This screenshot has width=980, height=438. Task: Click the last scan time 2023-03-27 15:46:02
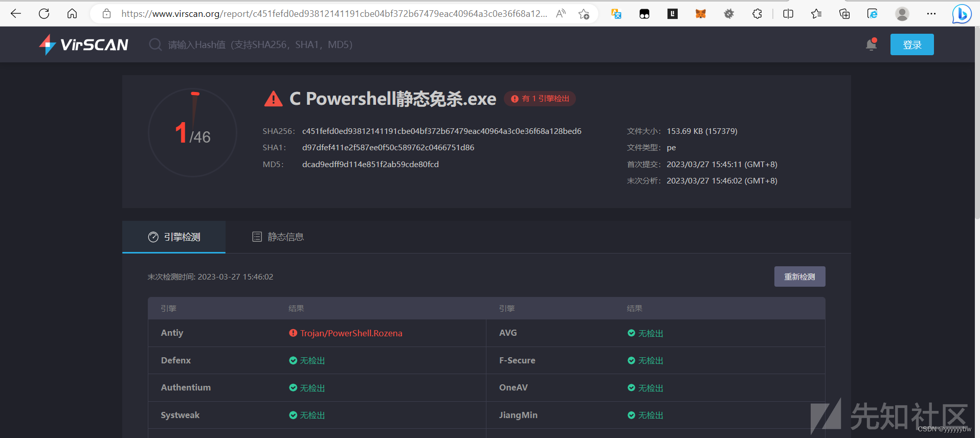[x=235, y=276]
